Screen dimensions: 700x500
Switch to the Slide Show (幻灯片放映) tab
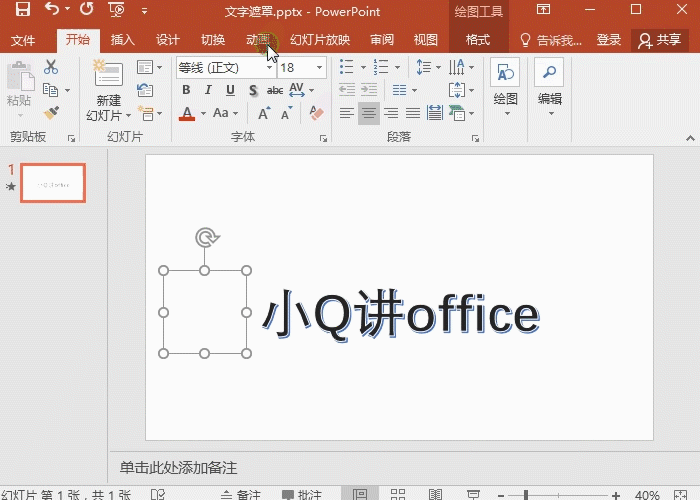(320, 40)
